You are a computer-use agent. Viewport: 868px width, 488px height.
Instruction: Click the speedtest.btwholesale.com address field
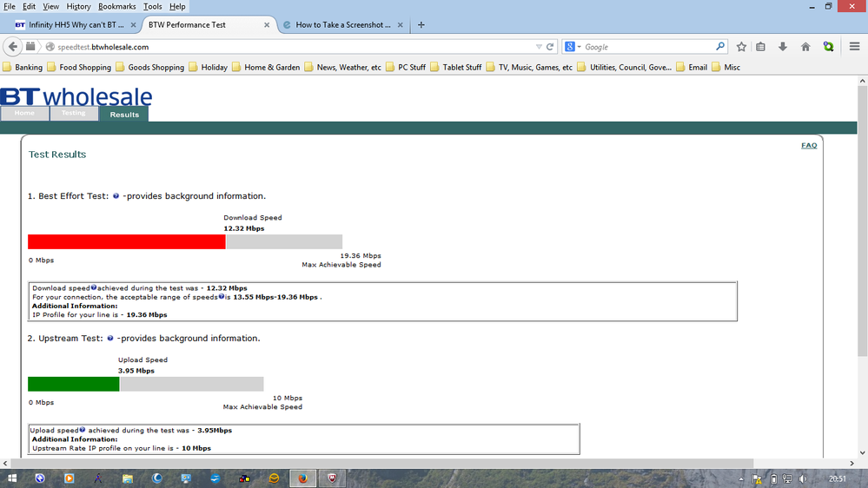point(294,47)
